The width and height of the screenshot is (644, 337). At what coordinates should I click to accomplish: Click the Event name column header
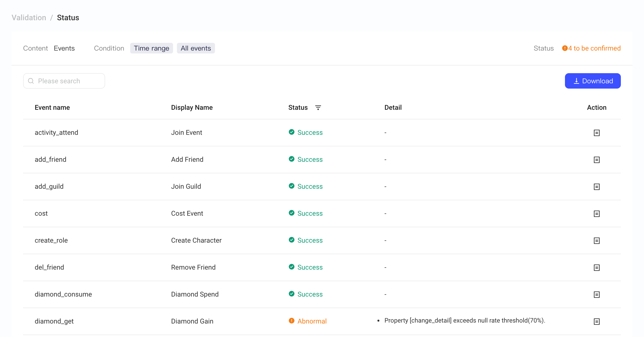(x=52, y=108)
